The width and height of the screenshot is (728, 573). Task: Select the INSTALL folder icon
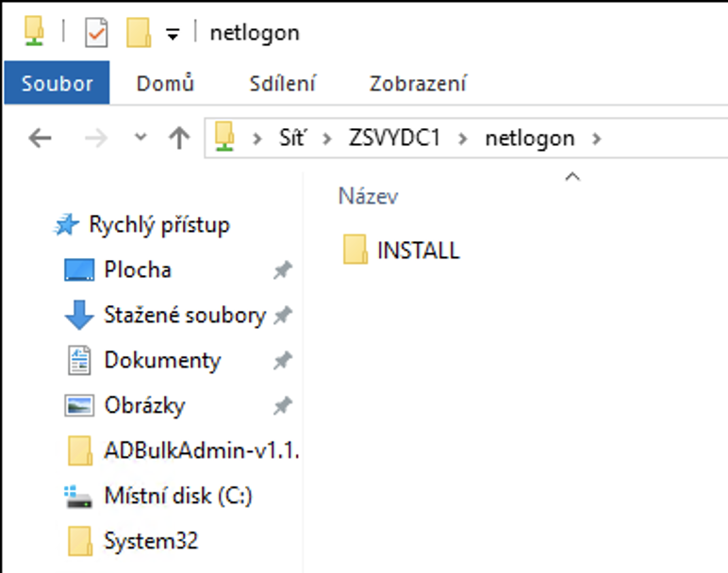356,251
